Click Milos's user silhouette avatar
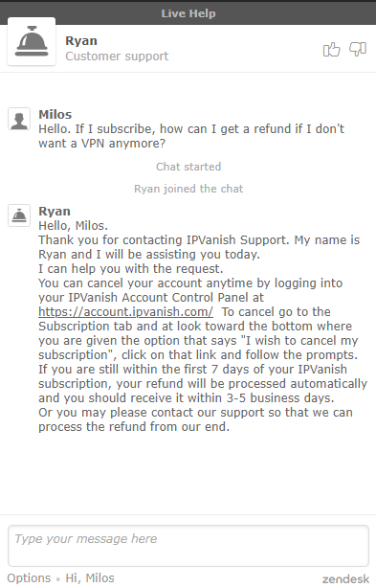The height and width of the screenshot is (588, 376). pos(19,120)
